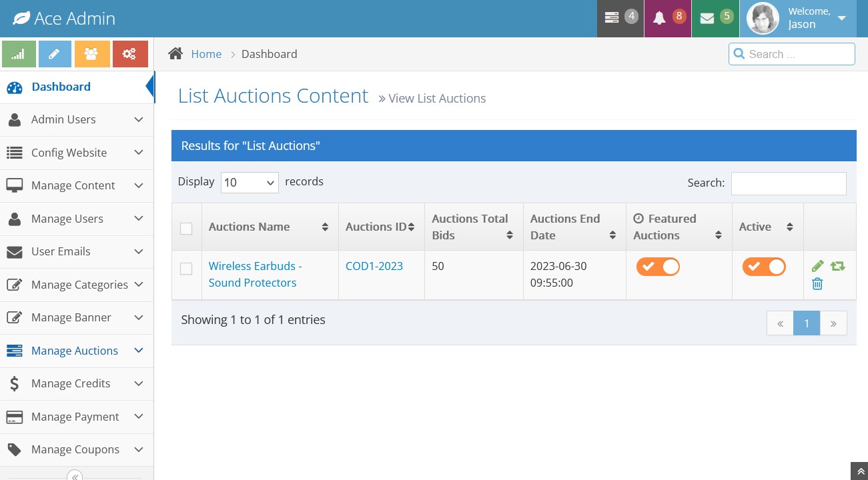The height and width of the screenshot is (480, 868).
Task: Select Dashboard in the sidebar
Action: click(61, 87)
